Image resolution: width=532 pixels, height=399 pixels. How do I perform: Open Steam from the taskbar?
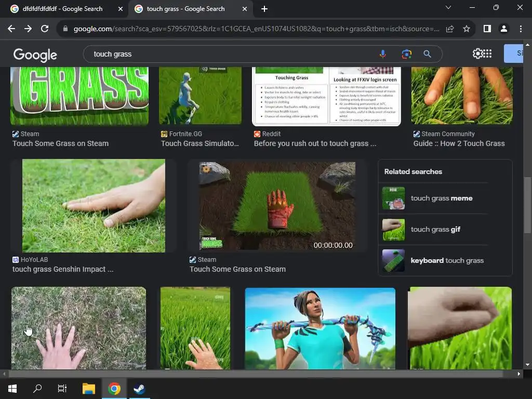pos(139,389)
